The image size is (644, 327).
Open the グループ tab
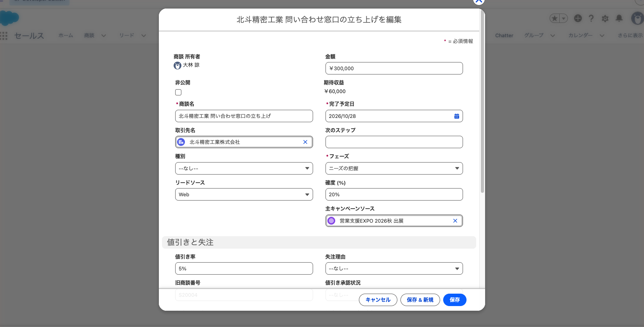click(x=534, y=35)
